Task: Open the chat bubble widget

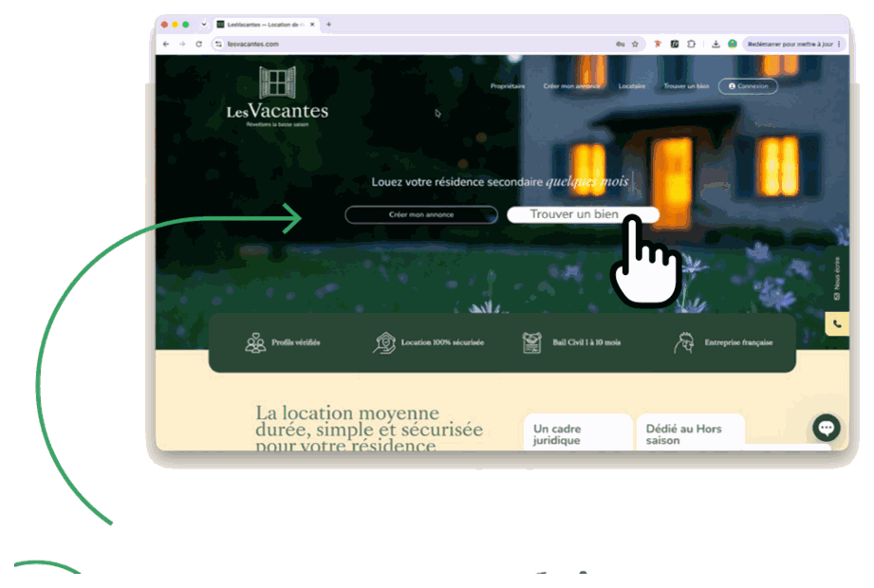Action: pos(826,428)
